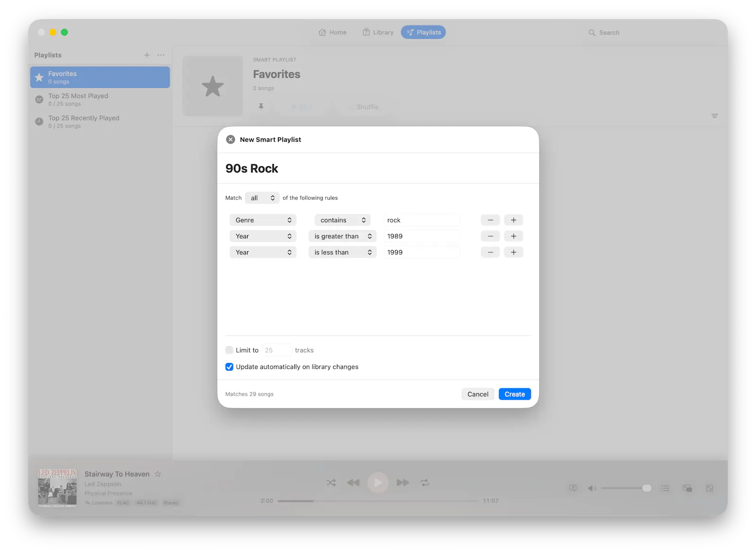This screenshot has width=756, height=553.
Task: Click the Led Zeppelin artist name
Action: (x=103, y=484)
